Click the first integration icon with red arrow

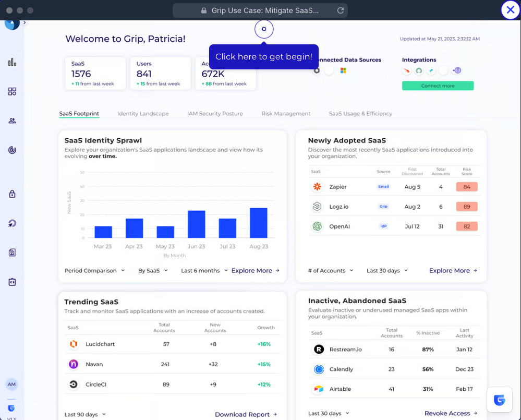tap(407, 70)
